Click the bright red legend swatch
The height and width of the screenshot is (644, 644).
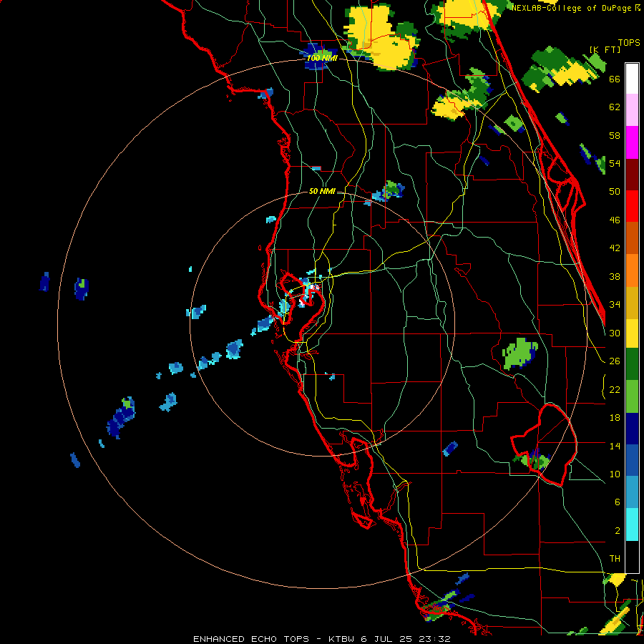(632, 206)
